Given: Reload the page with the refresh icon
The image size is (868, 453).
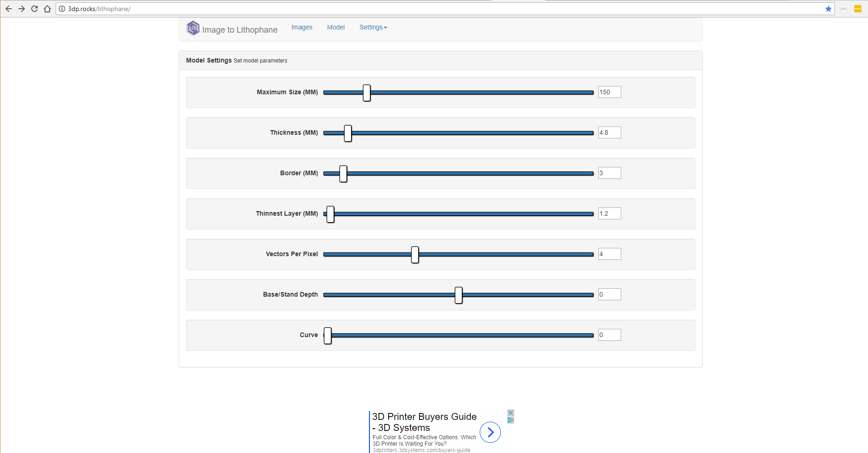Looking at the screenshot, I should click(x=34, y=9).
